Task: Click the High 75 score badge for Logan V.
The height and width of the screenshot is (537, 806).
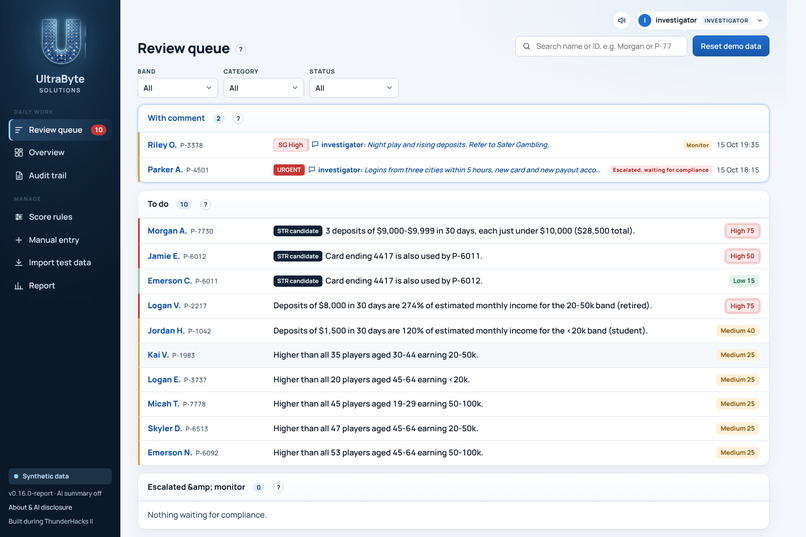Action: [742, 306]
